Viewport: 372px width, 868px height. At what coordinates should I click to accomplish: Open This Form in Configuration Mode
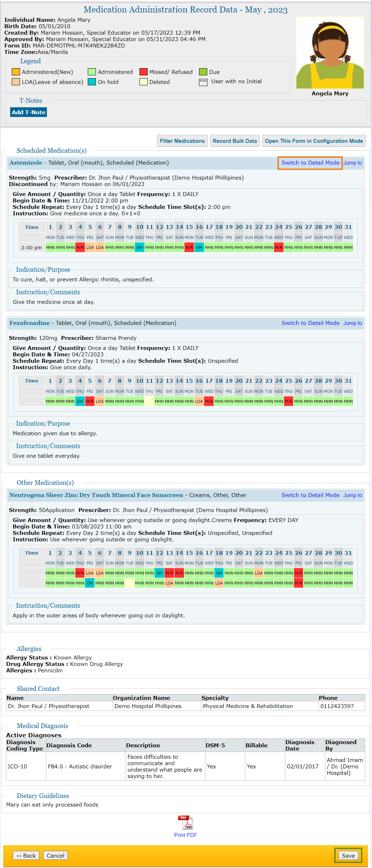click(314, 141)
